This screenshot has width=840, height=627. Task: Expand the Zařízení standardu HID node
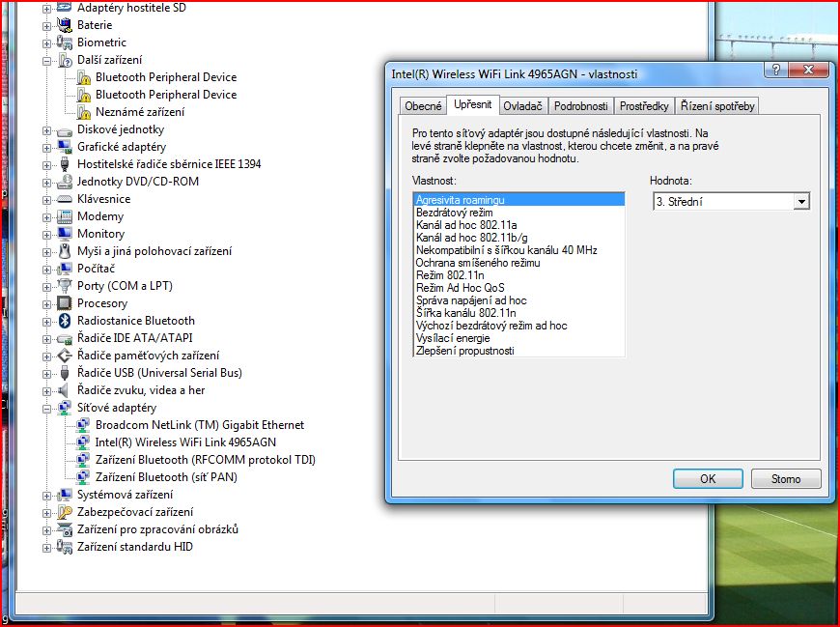pos(46,548)
